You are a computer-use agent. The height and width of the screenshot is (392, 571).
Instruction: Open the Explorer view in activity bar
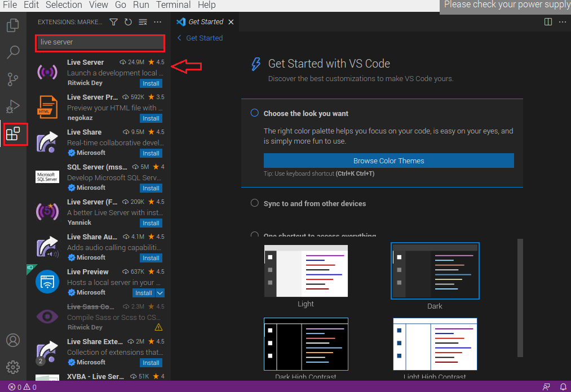coord(12,25)
